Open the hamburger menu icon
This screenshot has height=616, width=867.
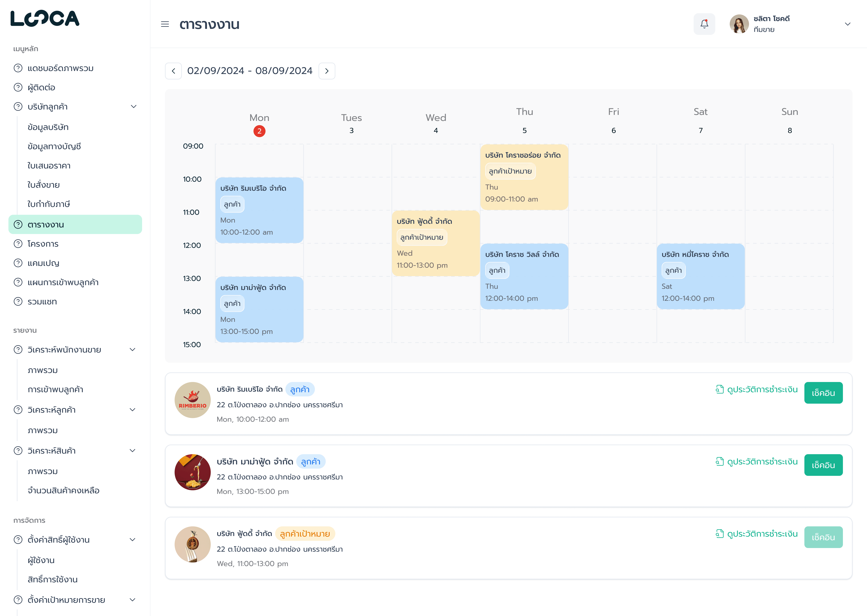coord(165,24)
